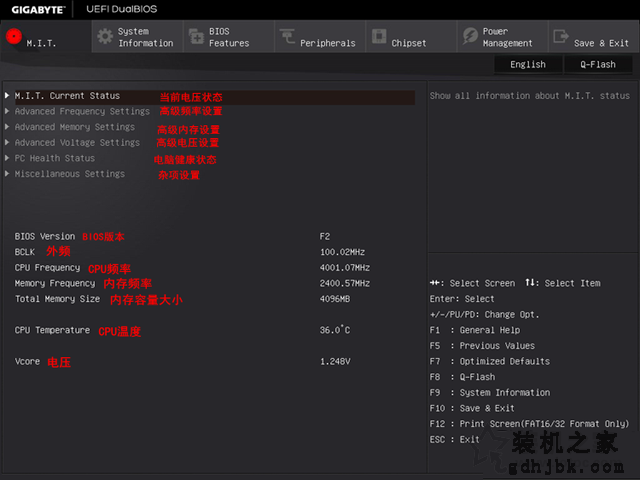Screen dimensions: 640x480
Task: Open Advanced Voltage Settings entry
Action: [x=77, y=143]
